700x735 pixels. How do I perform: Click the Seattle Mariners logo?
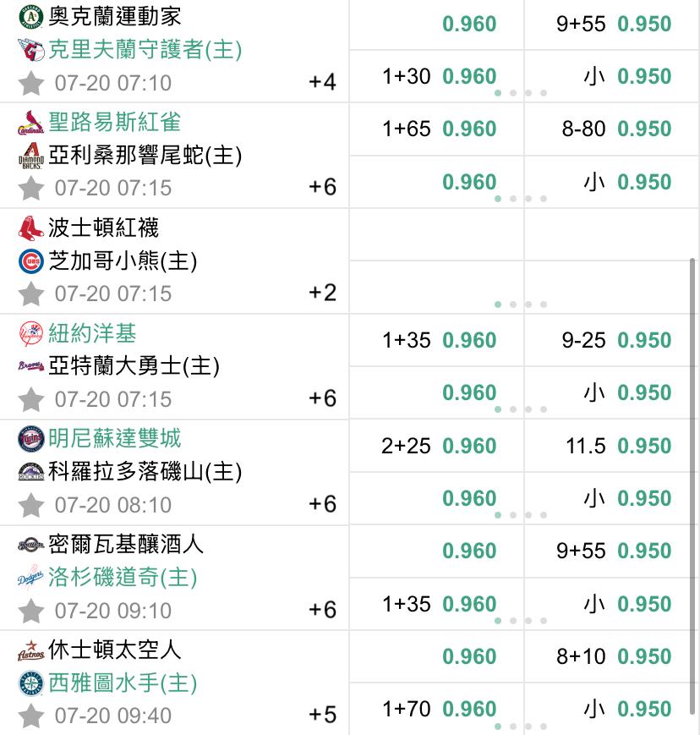tap(30, 683)
